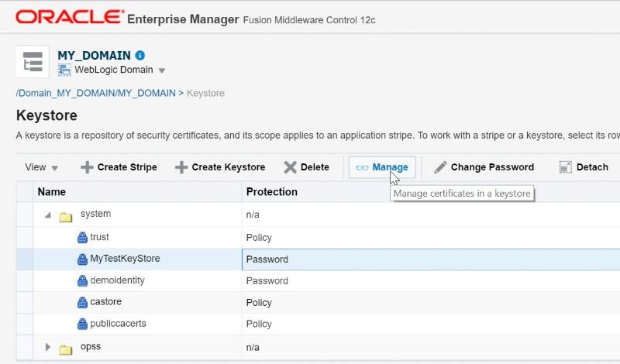Select the trust keystore
Viewport: 620px width, 364px height.
click(99, 237)
